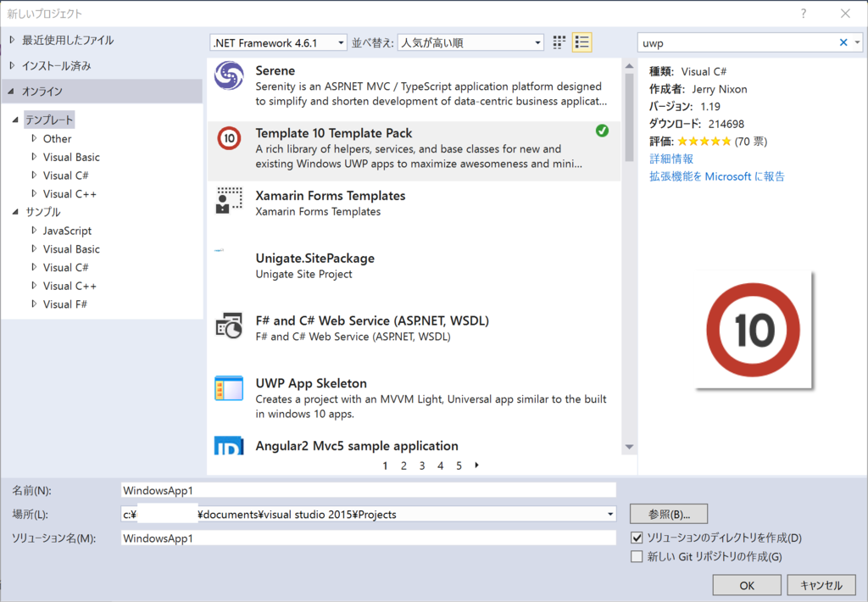Click the UWP App Skeleton icon
This screenshot has height=602, width=868.
coord(229,388)
